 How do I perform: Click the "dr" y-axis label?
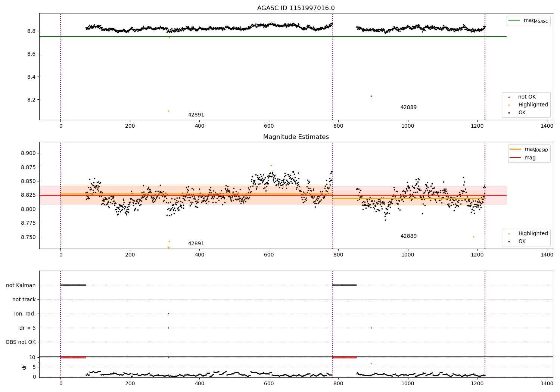click(x=24, y=367)
